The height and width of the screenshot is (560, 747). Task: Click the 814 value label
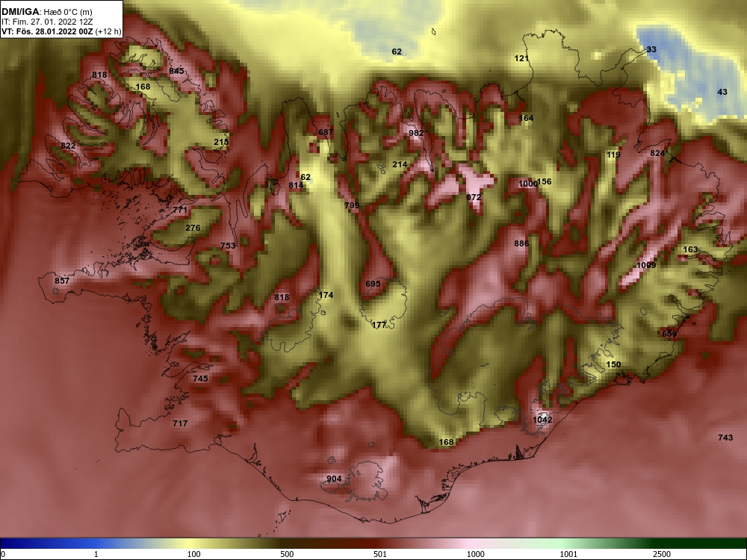coord(296,185)
